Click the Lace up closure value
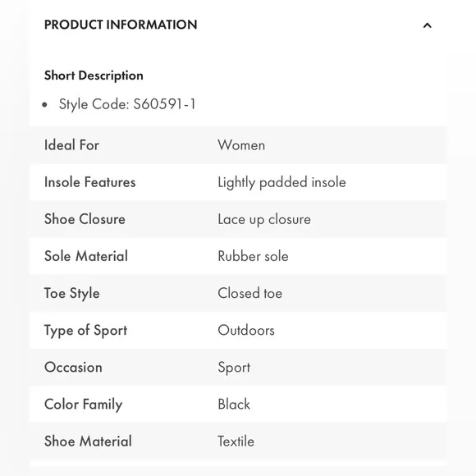This screenshot has width=476, height=476. coord(264,219)
